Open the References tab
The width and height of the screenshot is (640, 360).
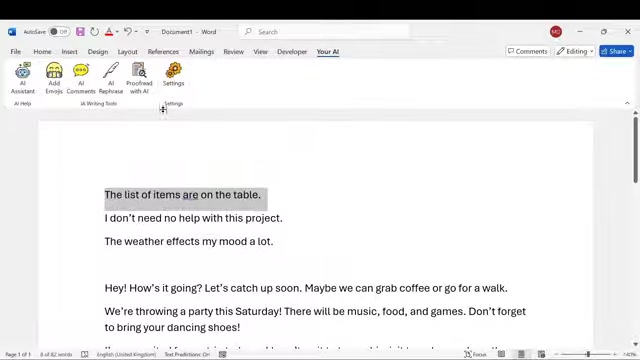click(163, 51)
